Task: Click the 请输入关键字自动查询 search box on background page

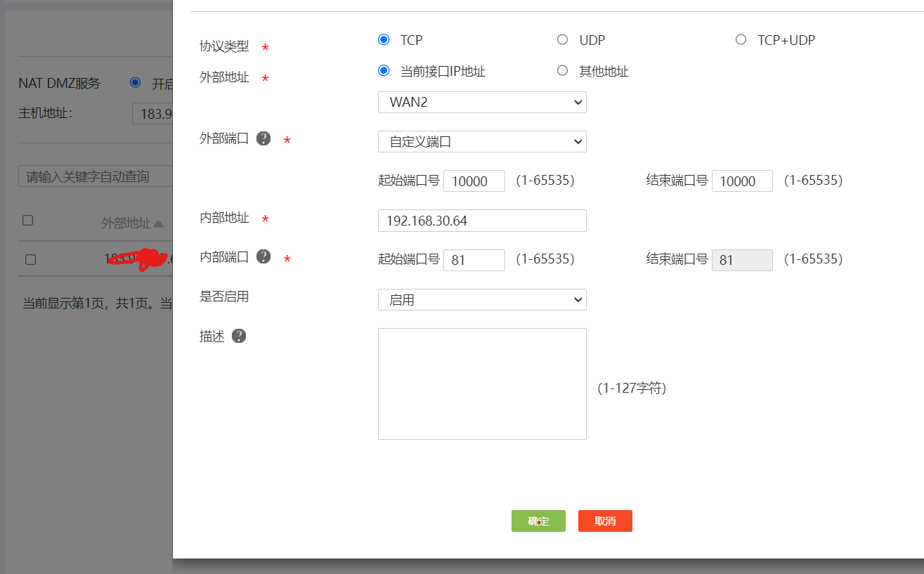Action: click(x=96, y=176)
